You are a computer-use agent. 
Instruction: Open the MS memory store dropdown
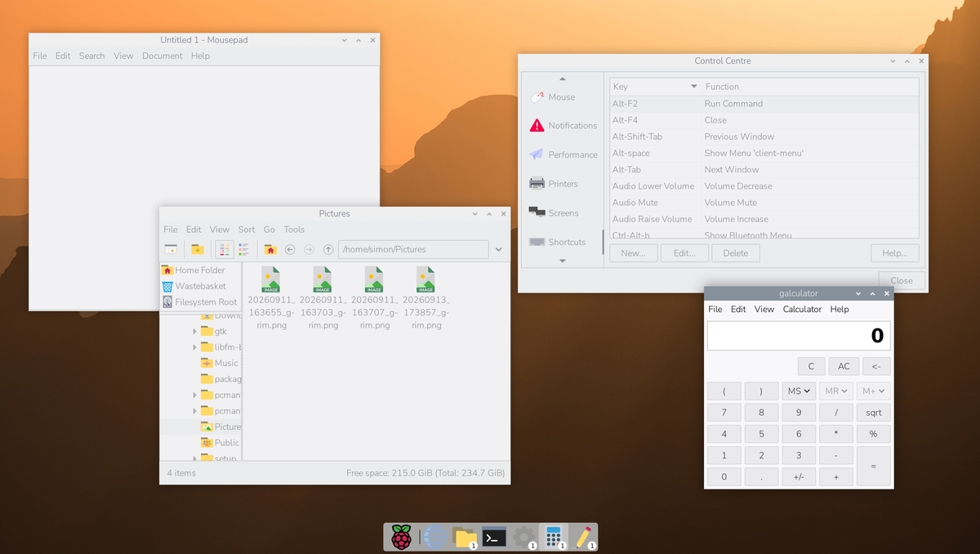[800, 391]
